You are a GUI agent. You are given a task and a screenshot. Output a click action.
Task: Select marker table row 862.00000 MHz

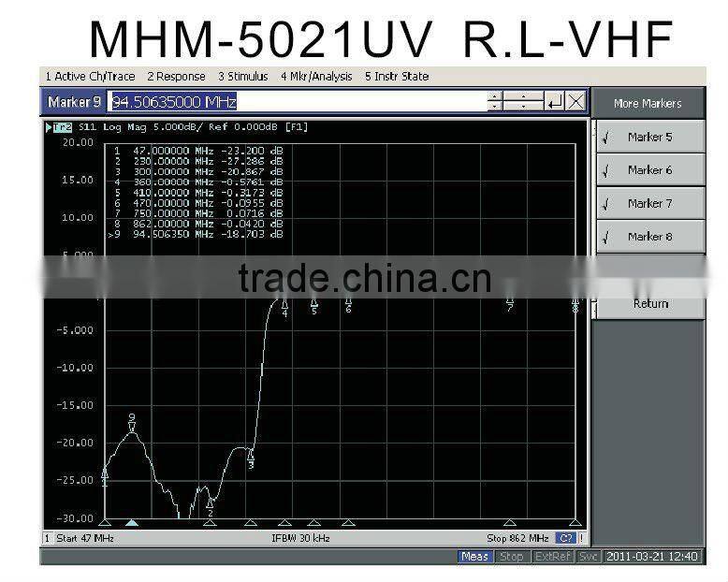click(198, 224)
